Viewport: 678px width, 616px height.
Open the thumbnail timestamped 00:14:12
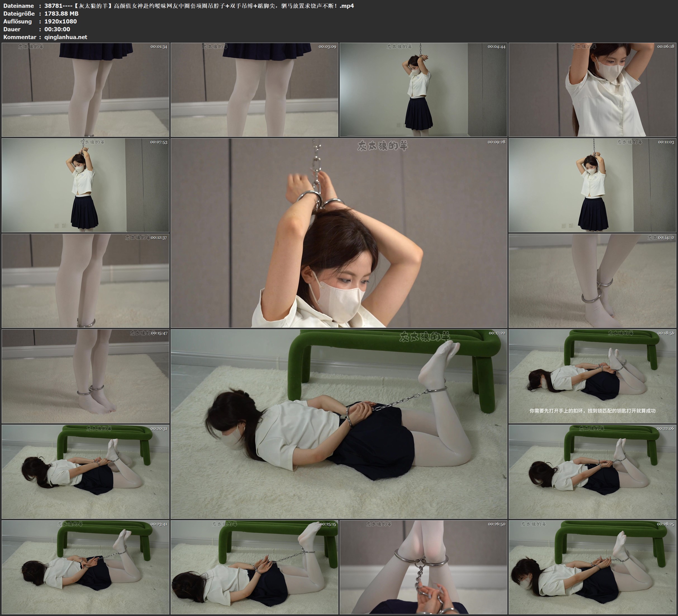point(592,281)
